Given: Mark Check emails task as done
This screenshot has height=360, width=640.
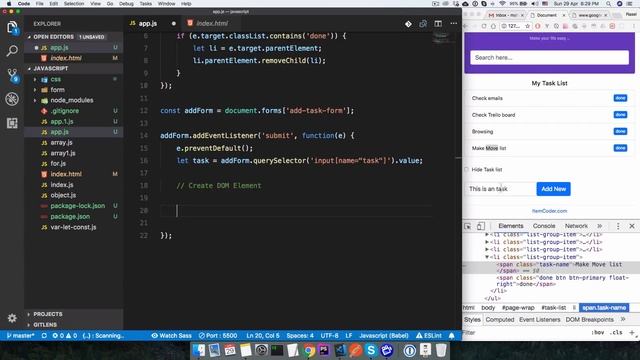Looking at the screenshot, I should (x=620, y=98).
